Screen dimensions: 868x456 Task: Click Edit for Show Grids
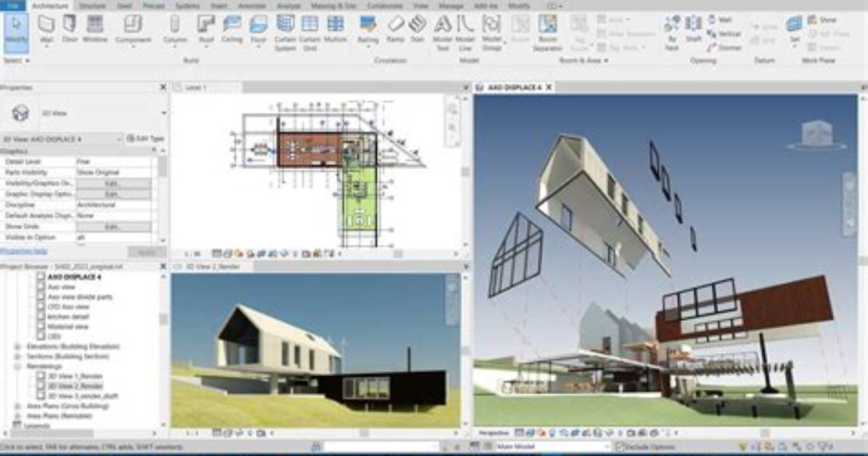pyautogui.click(x=113, y=227)
